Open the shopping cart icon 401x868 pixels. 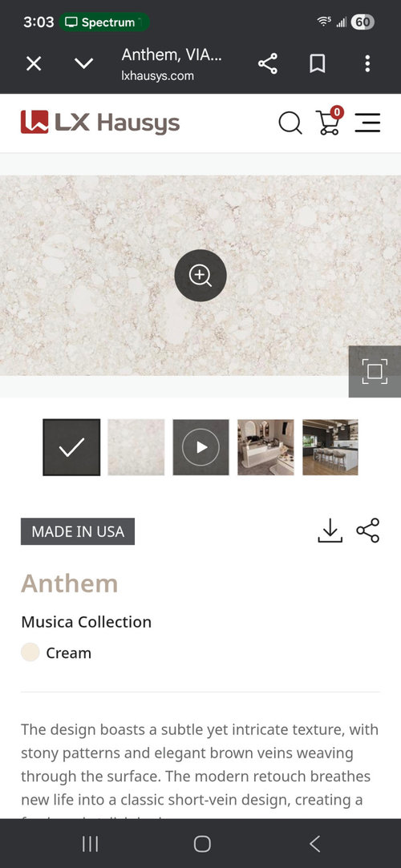click(x=329, y=122)
